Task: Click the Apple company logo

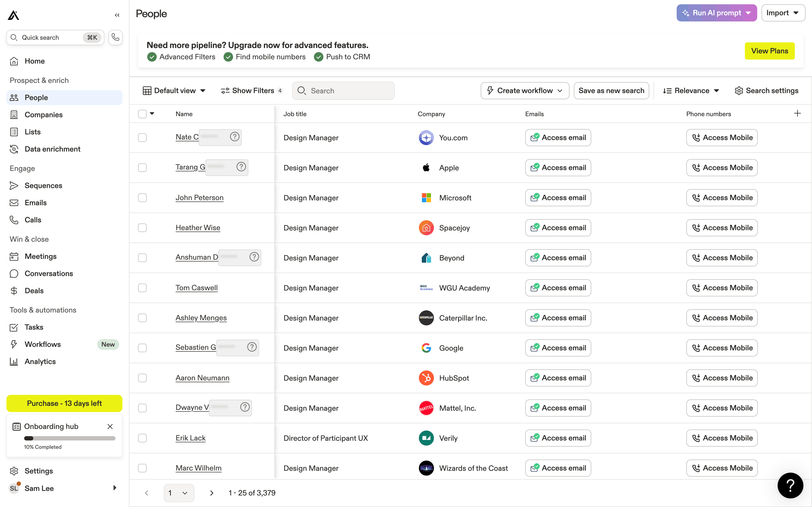Action: pyautogui.click(x=426, y=168)
